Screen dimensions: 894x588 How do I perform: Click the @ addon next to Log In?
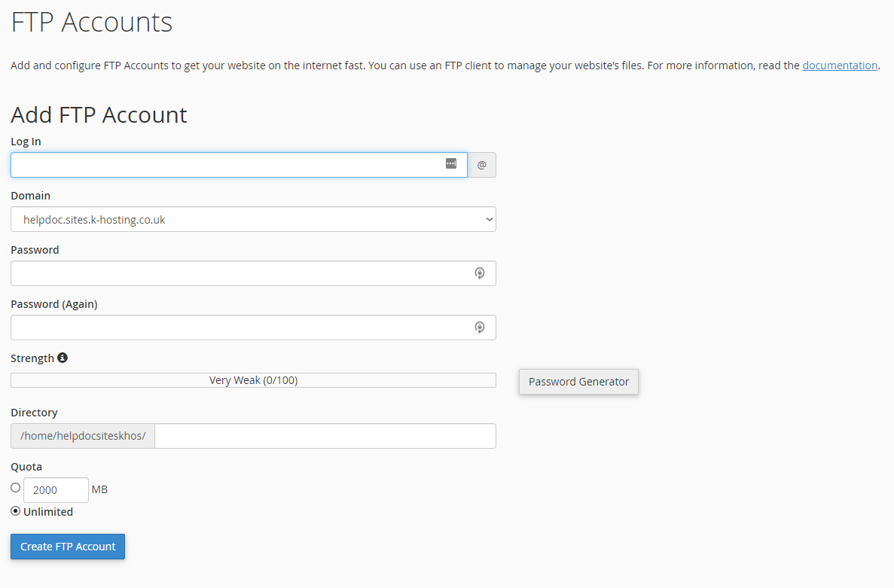point(482,165)
